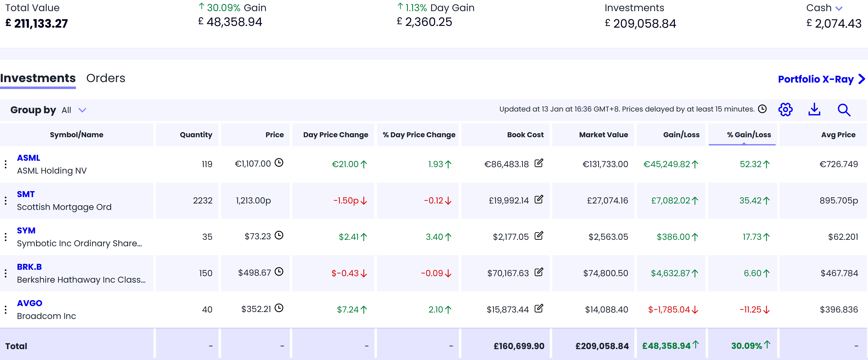Open three-dot menu for BRK.B row
The width and height of the screenshot is (868, 360).
coord(6,273)
